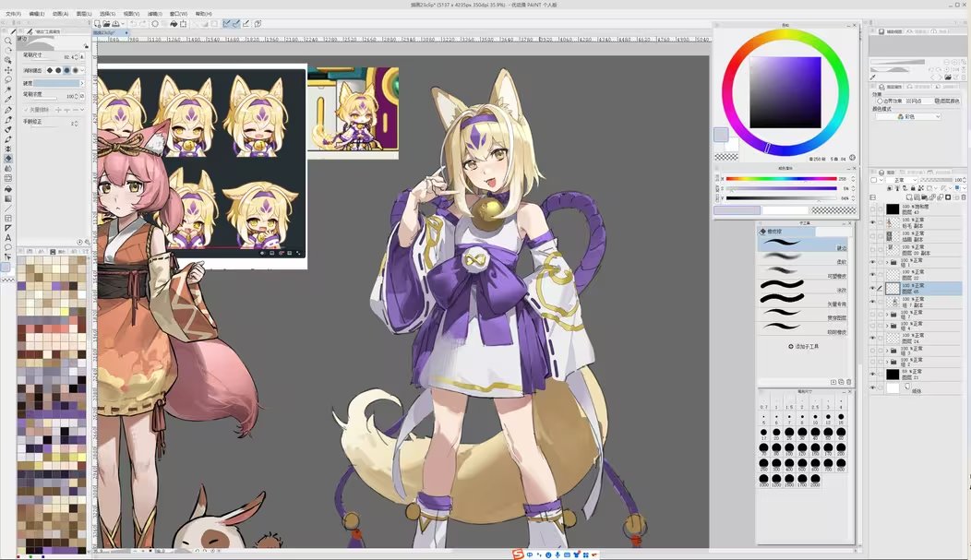The width and height of the screenshot is (971, 560).
Task: Select the Zoom magnifier tool
Action: tap(8, 41)
